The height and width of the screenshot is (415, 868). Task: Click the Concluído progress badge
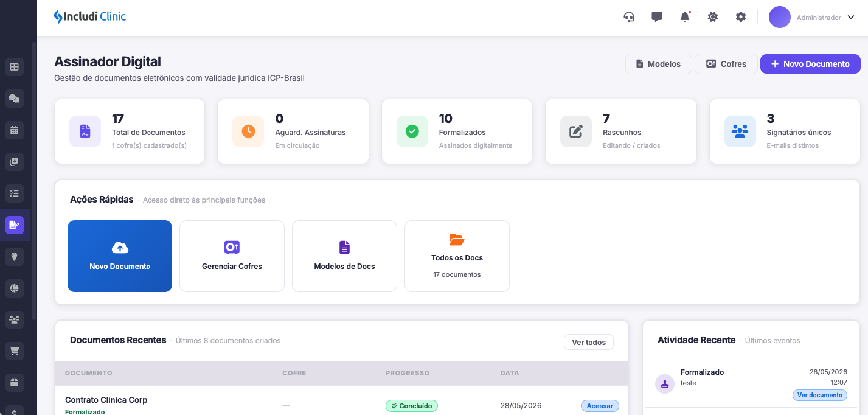pyautogui.click(x=412, y=406)
